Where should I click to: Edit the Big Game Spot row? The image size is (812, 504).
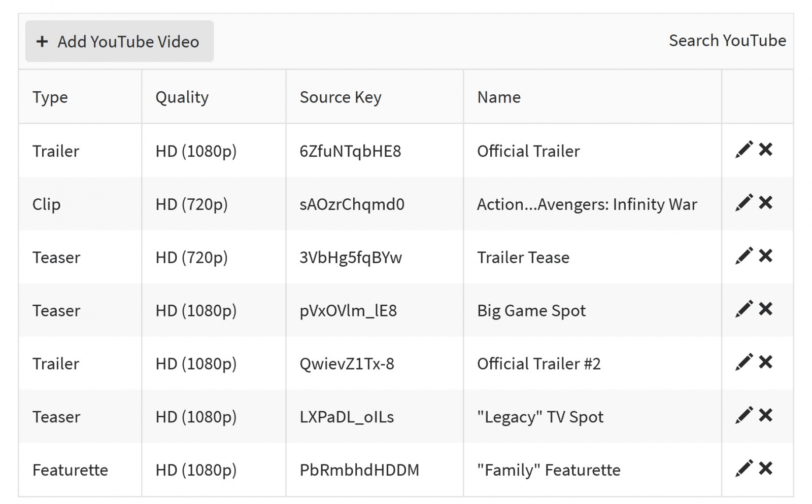pyautogui.click(x=743, y=309)
